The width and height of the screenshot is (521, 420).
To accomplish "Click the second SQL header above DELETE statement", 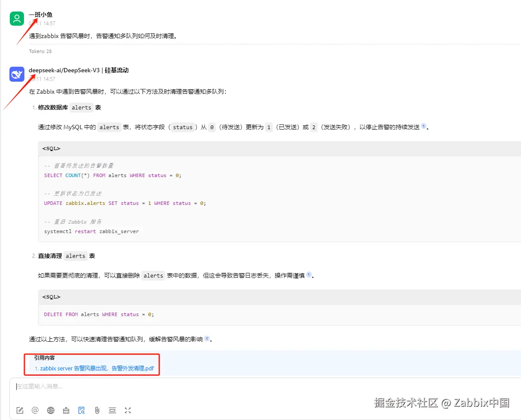I will pyautogui.click(x=280, y=297).
